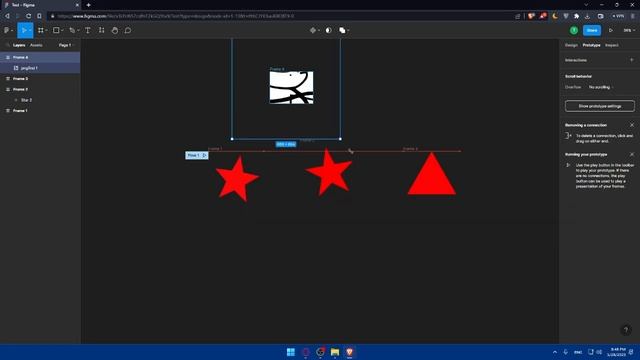The image size is (640, 360).
Task: Select the Move tool
Action: tap(24, 30)
